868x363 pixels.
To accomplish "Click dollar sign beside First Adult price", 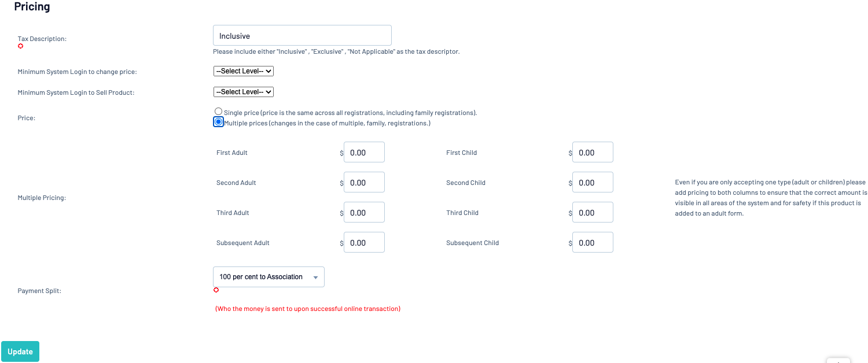I will click(x=341, y=153).
